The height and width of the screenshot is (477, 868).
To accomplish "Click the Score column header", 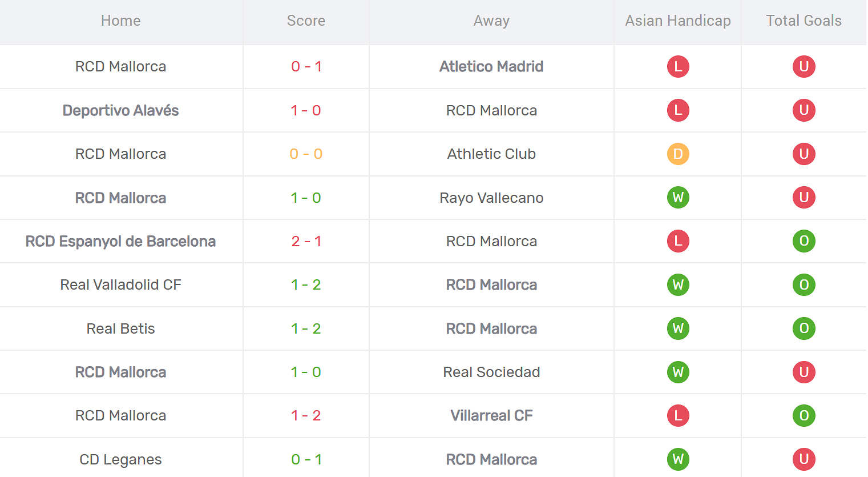I will (306, 21).
